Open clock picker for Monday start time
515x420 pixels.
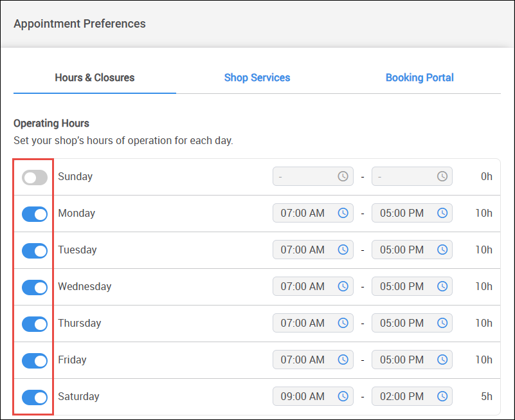pyautogui.click(x=343, y=213)
